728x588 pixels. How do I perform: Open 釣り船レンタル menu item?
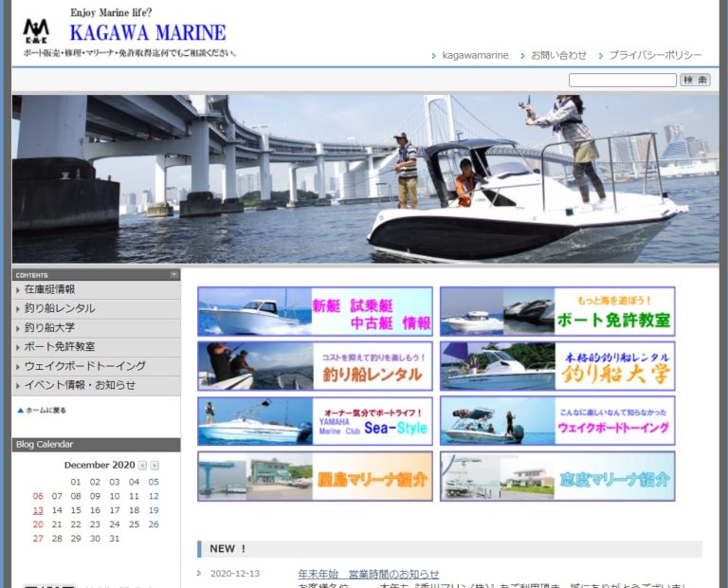tap(96, 308)
